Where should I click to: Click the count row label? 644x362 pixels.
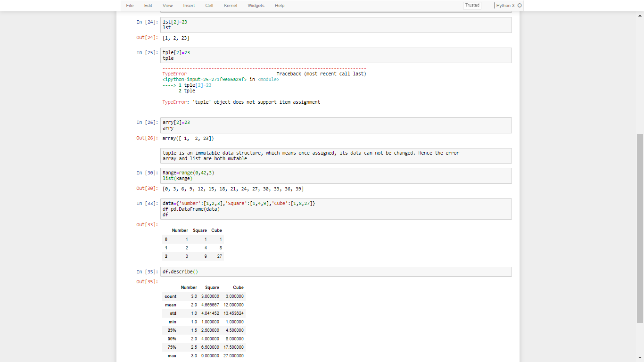(171, 296)
